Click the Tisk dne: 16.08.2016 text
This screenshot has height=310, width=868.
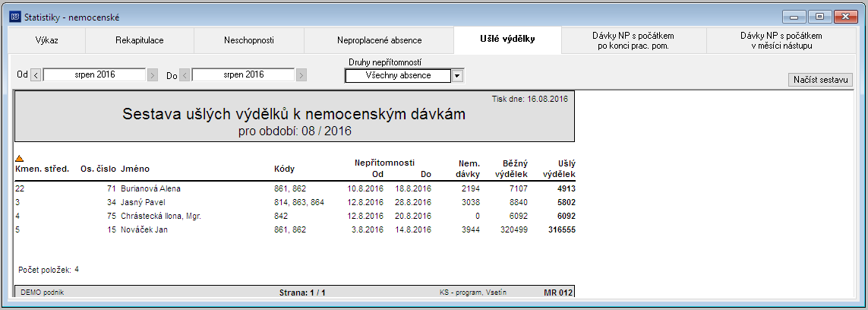point(530,99)
